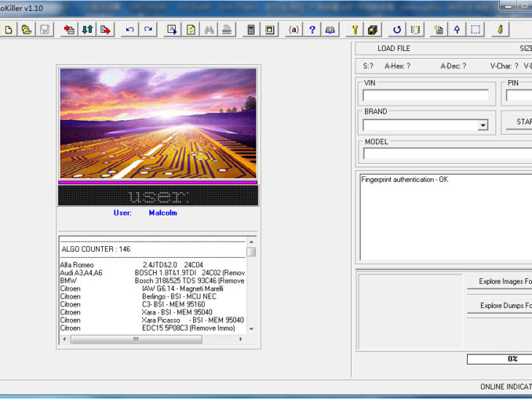Click the Undo arrow icon

click(130, 30)
